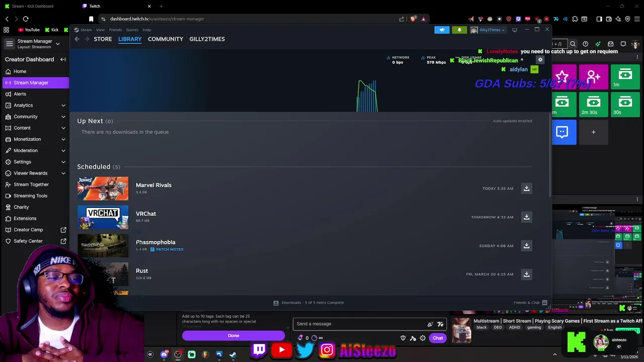Start Phasmophobia scheduled download
This screenshot has width=644, height=362.
click(x=526, y=246)
